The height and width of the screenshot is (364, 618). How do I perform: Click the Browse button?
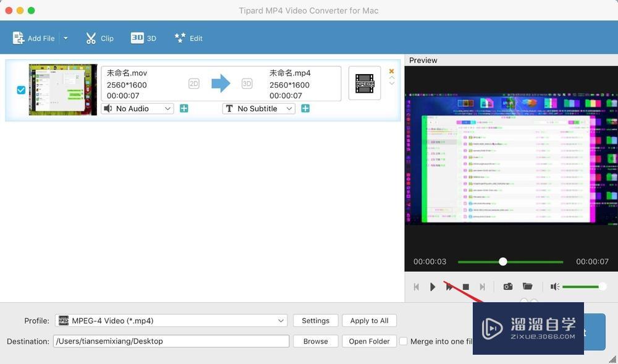pos(316,341)
